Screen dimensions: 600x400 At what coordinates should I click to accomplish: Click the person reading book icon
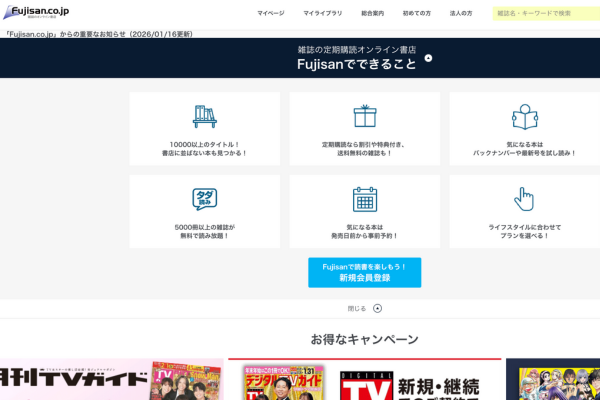pyautogui.click(x=525, y=117)
